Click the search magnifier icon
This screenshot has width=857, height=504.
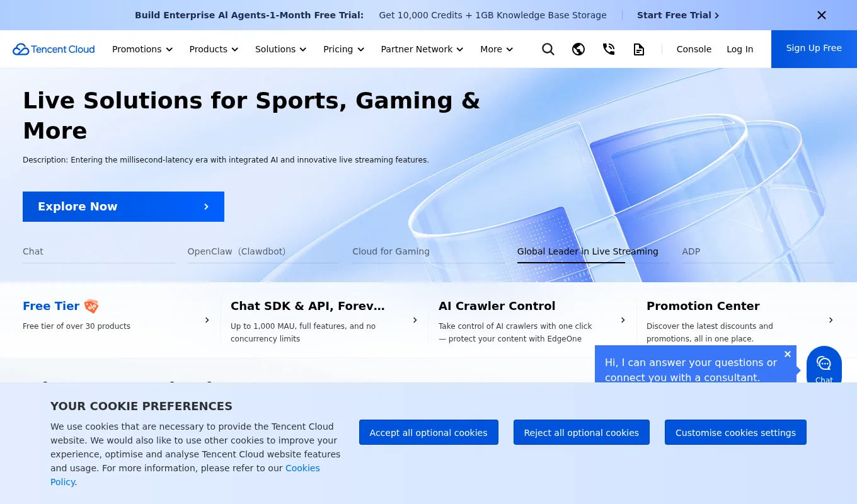tap(548, 49)
